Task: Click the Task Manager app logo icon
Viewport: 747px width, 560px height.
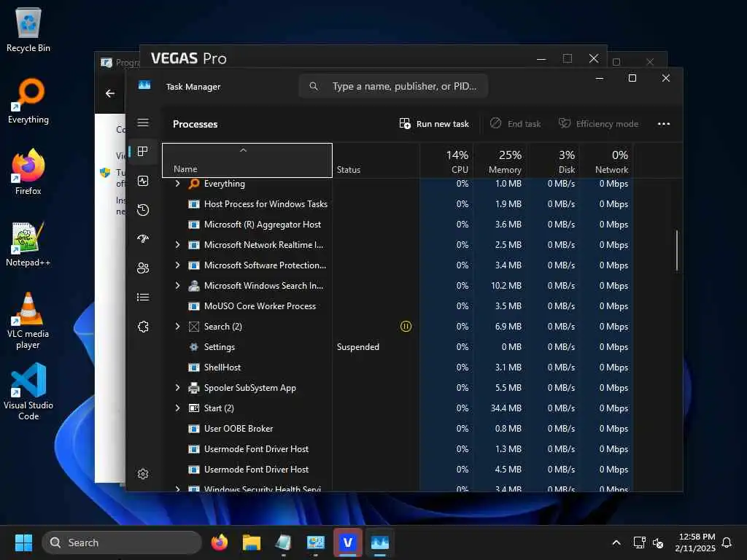Action: (144, 85)
